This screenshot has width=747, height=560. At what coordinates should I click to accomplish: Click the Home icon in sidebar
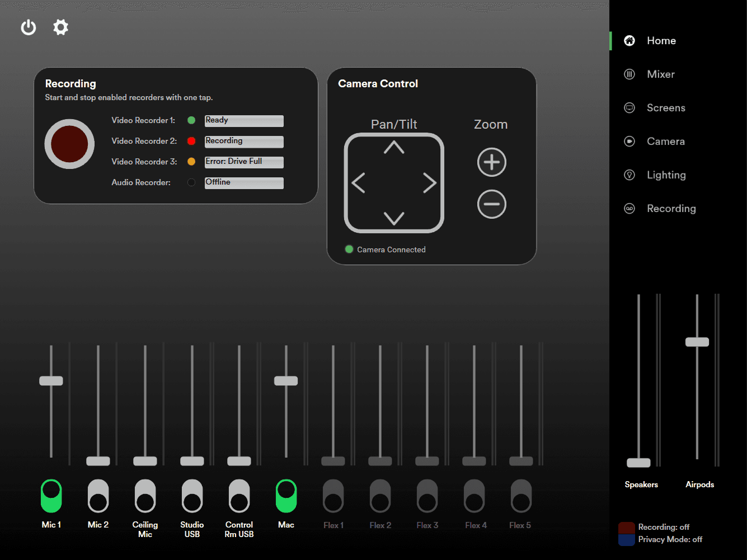point(629,41)
